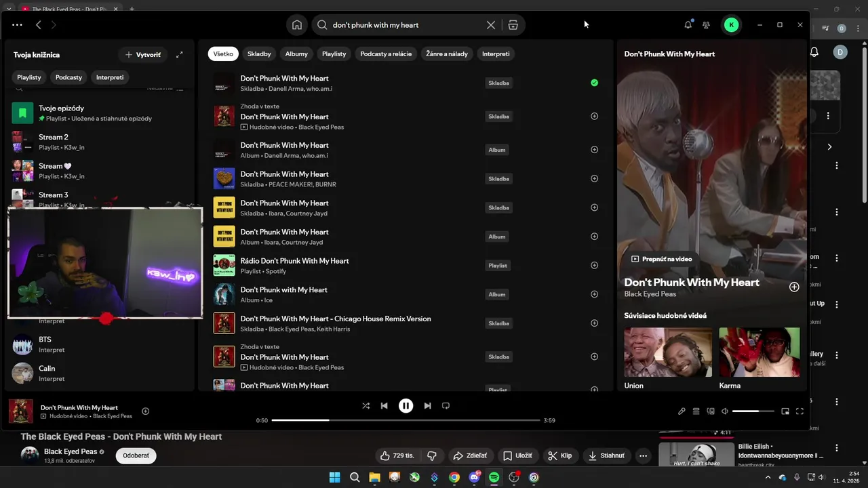Open the Union music video thumbnail
Viewport: 868px width, 488px height.
click(x=668, y=352)
